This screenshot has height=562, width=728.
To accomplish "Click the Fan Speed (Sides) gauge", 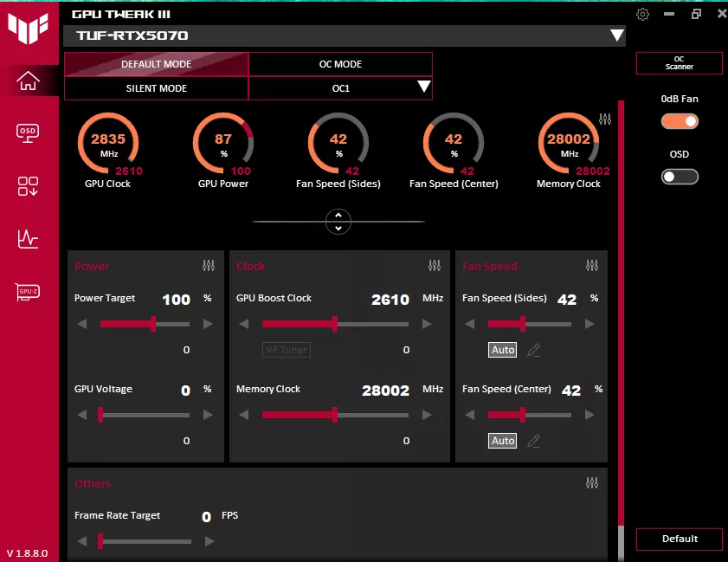I will click(338, 143).
